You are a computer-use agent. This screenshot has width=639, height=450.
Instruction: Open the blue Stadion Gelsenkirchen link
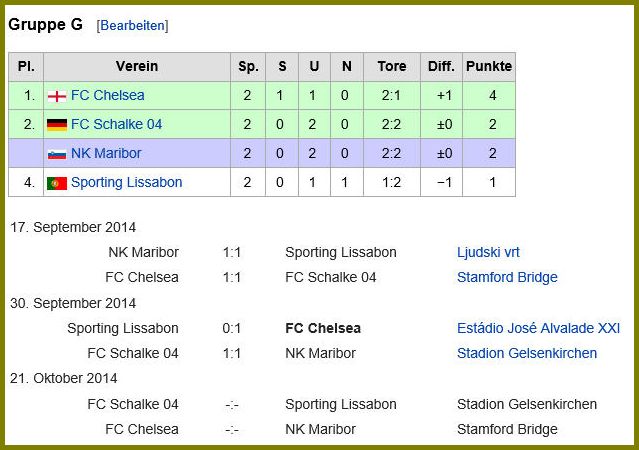click(527, 353)
